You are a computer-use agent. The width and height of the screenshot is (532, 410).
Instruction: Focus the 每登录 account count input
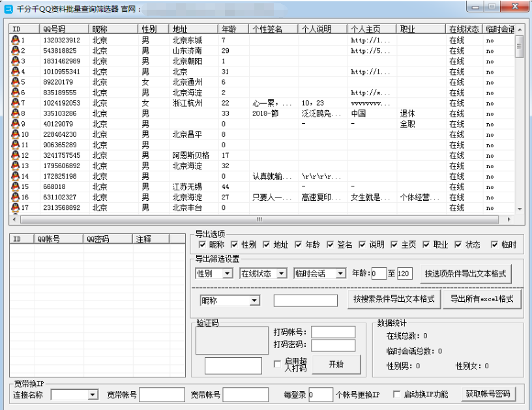321,394
